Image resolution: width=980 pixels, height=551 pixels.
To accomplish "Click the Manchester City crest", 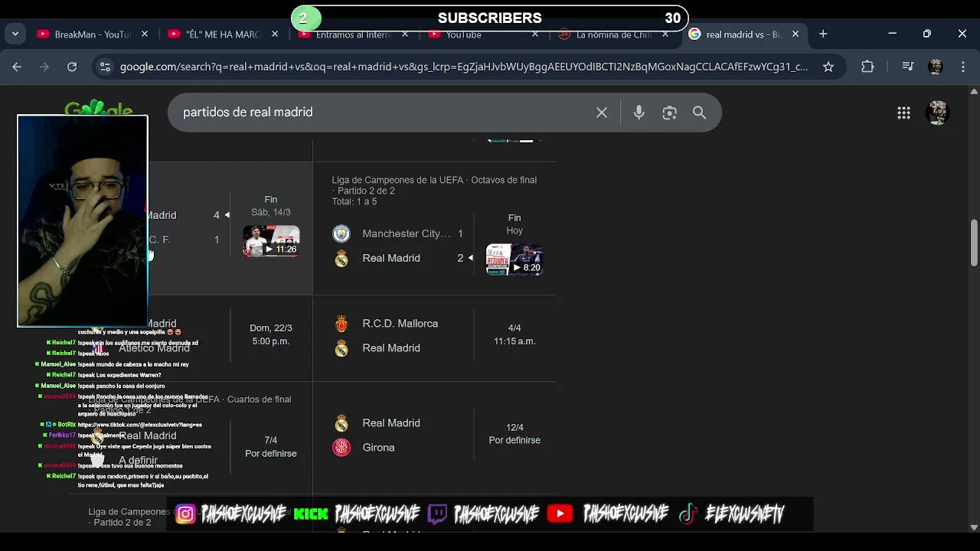I will [341, 233].
